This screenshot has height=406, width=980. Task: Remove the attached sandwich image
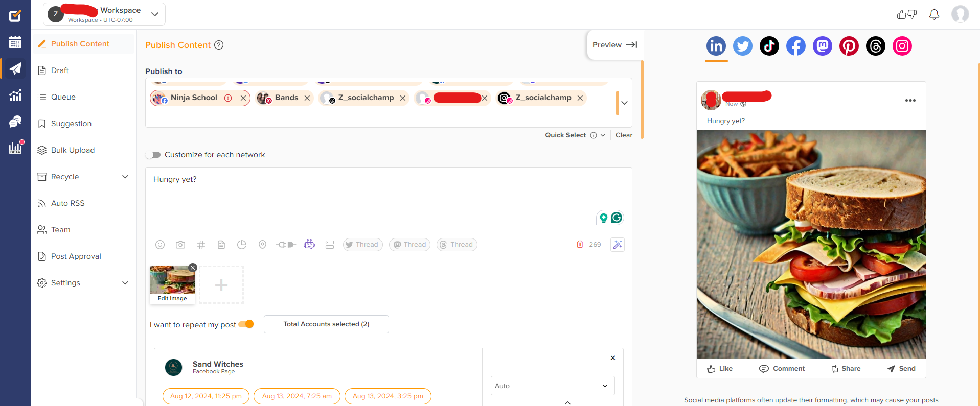(193, 268)
